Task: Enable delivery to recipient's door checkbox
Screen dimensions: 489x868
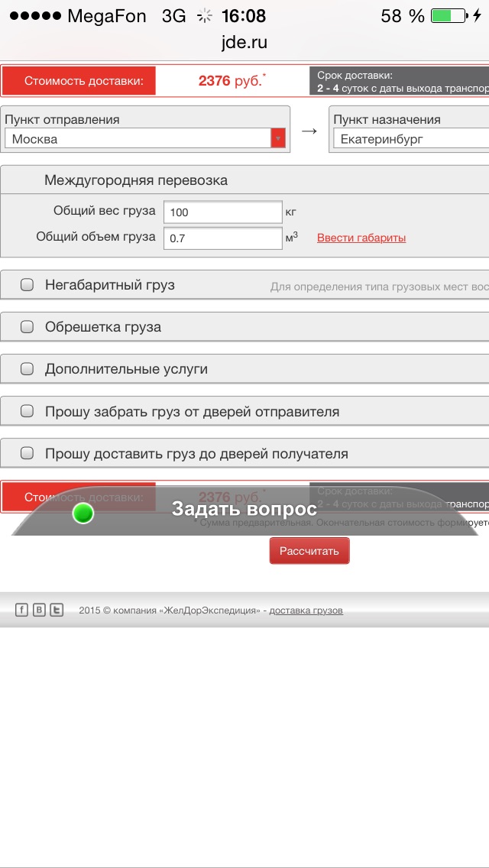Action: [x=27, y=453]
